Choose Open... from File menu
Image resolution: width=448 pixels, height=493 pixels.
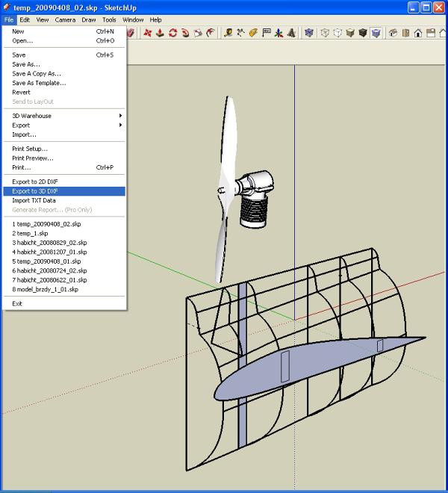coord(64,41)
